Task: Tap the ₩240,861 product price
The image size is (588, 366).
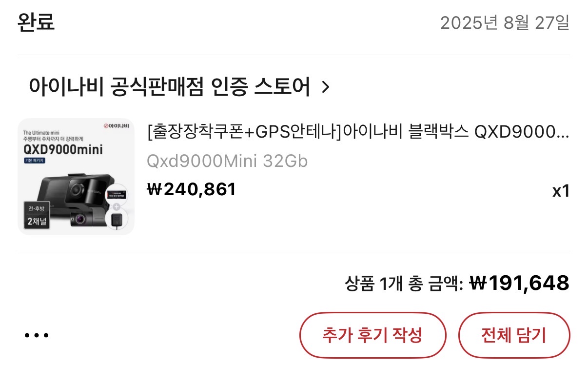Action: tap(191, 189)
